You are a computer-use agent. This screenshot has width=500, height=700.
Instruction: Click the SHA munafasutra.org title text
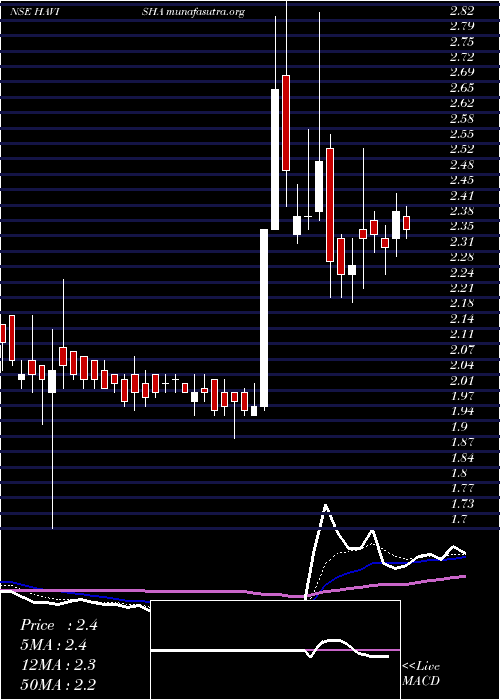tap(193, 12)
